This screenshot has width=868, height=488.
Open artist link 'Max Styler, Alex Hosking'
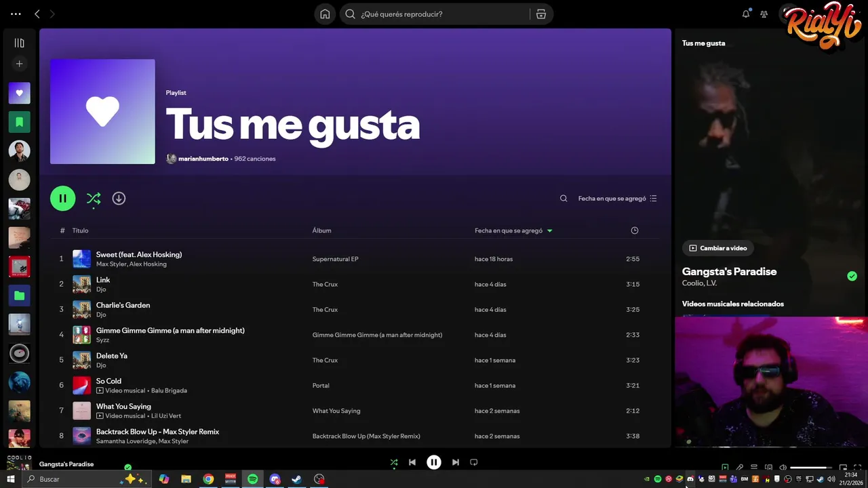(131, 264)
